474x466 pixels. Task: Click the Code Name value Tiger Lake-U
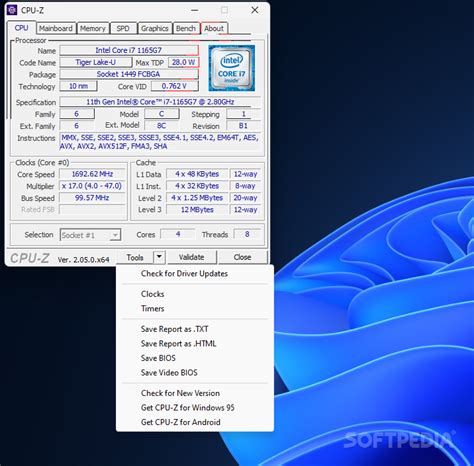(x=96, y=62)
